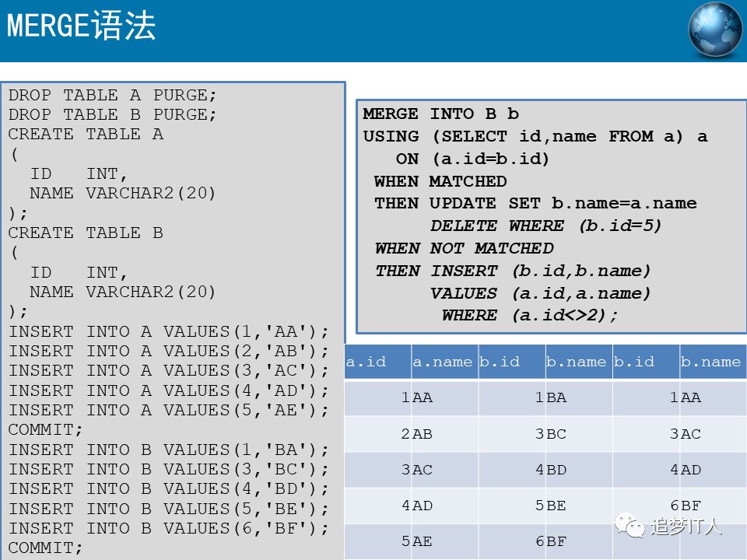Click the 'ON (a.id=b.id)' line
Screen dimensions: 747x560
[x=472, y=159]
